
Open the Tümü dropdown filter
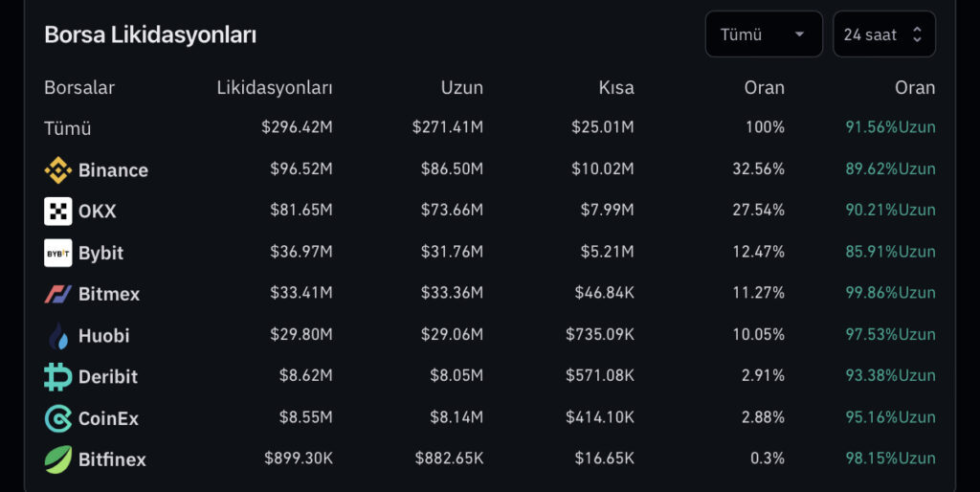(x=763, y=34)
